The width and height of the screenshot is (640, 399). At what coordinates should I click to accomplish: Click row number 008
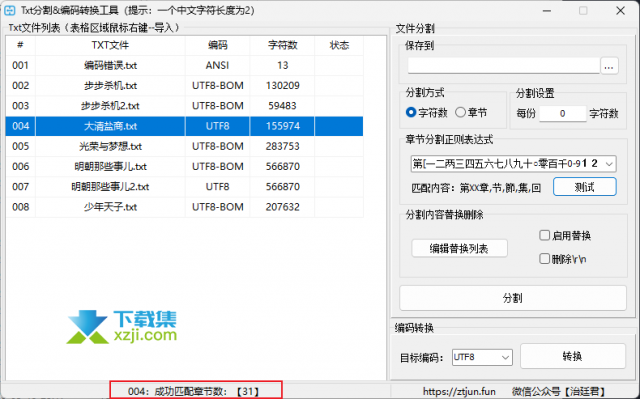[20, 207]
